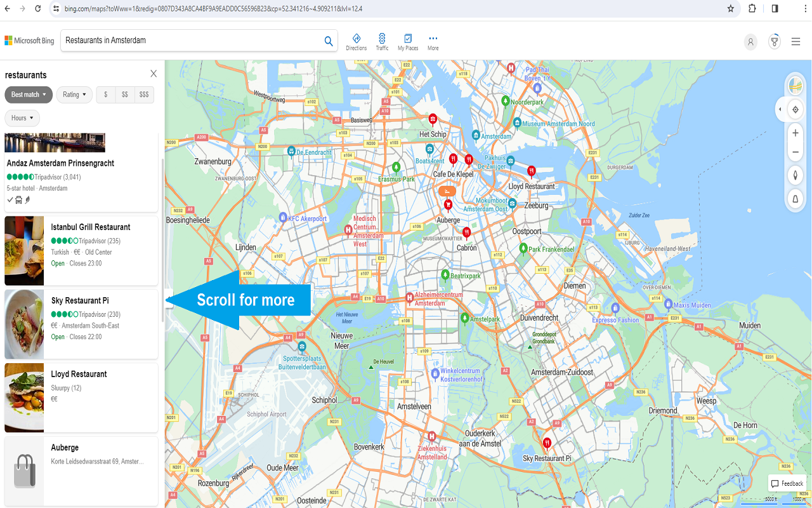Screen dimensions: 812x508
Task: Zoom in using the map plus control
Action: click(795, 133)
